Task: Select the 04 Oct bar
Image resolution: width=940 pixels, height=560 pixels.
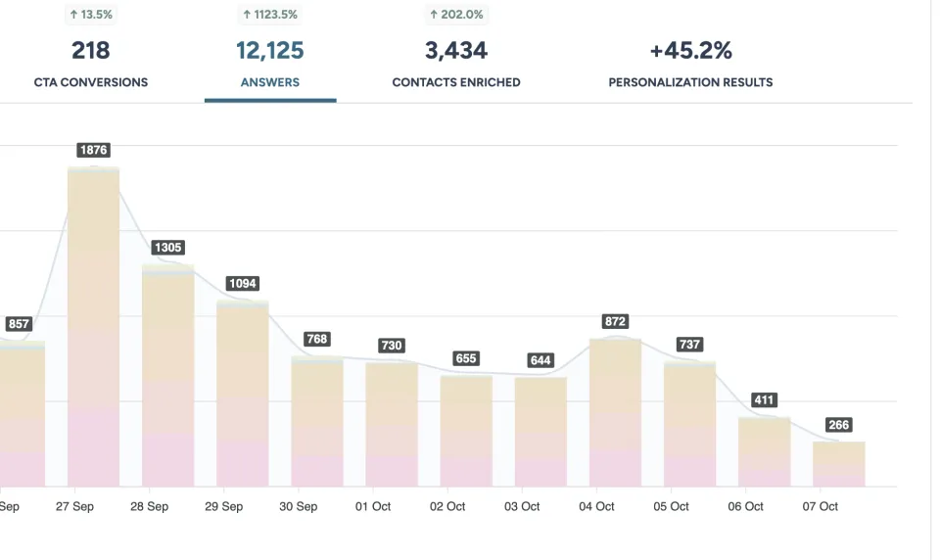Action: (615, 412)
